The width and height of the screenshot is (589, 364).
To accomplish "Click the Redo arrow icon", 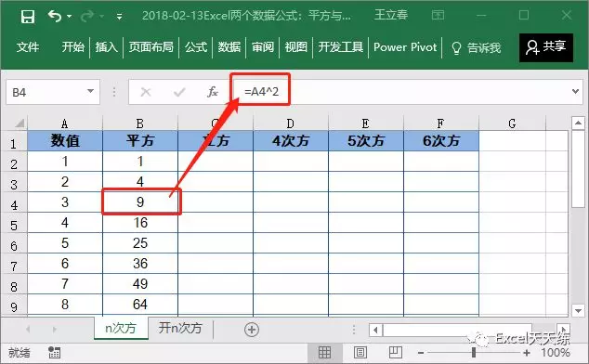I will coord(86,16).
